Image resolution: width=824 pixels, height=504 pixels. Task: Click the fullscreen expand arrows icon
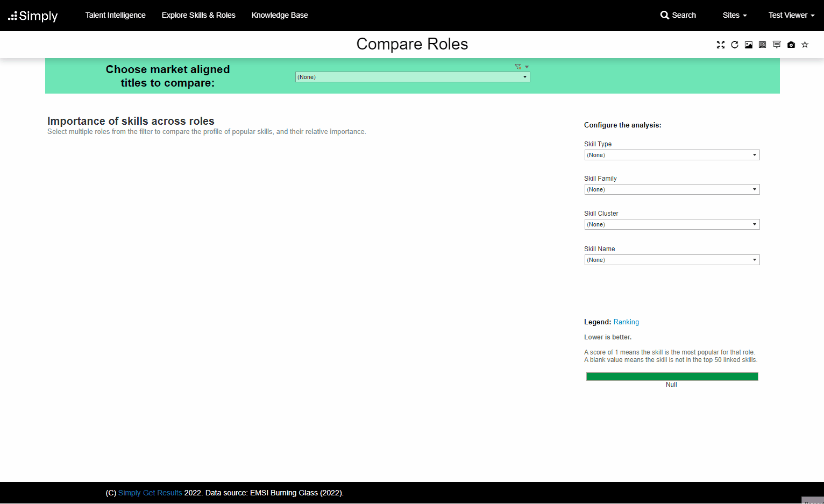click(721, 45)
